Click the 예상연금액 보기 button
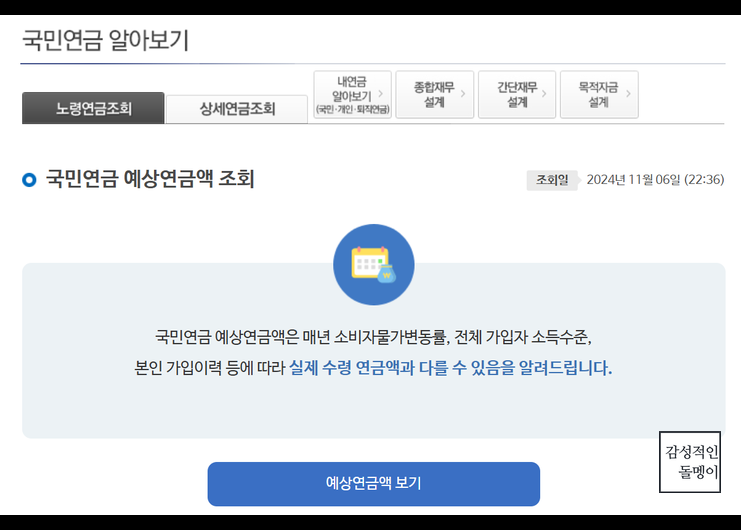Image resolution: width=741 pixels, height=530 pixels. 373,484
